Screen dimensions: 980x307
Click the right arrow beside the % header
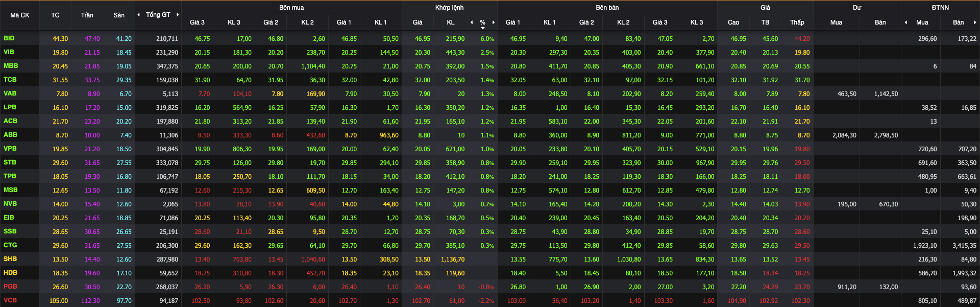point(494,22)
